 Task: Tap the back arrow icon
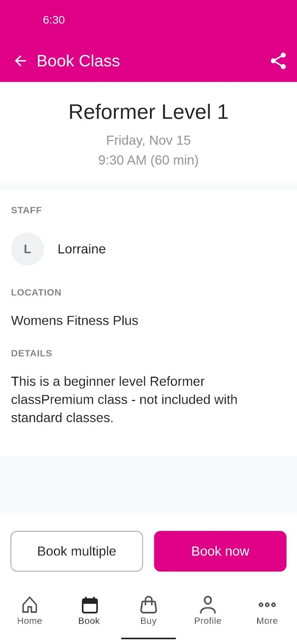(x=20, y=61)
